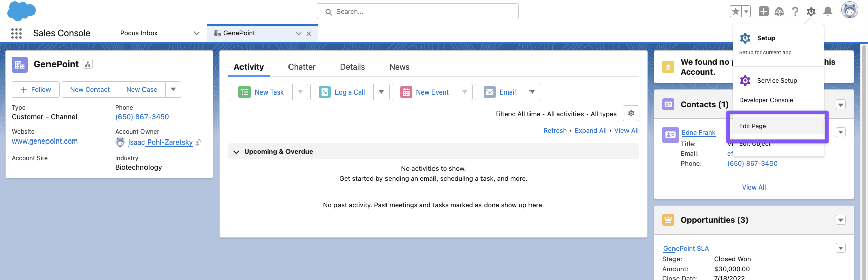Call the account phone (650) 867-3450
Screen dimensions: 868x280
142,117
